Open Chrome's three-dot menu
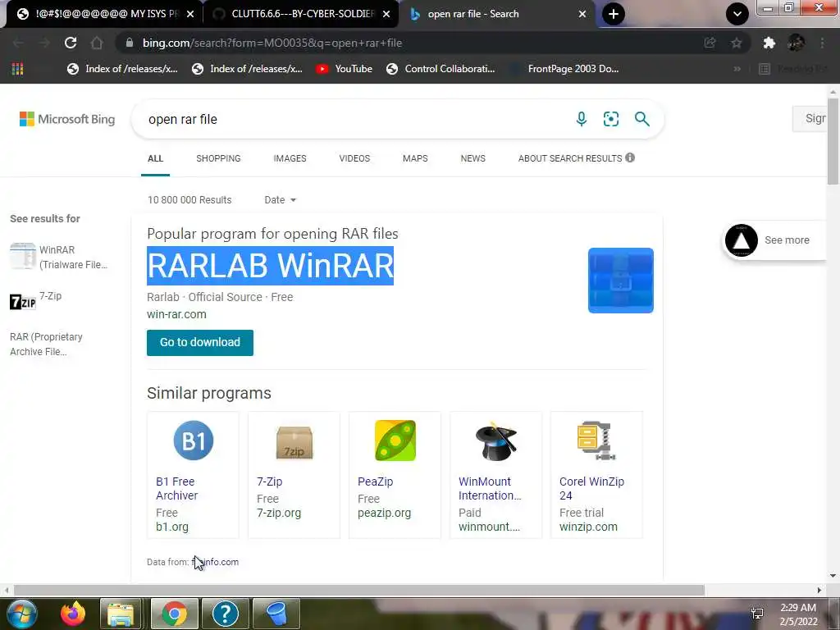Screen dimensions: 840x630 point(822,43)
